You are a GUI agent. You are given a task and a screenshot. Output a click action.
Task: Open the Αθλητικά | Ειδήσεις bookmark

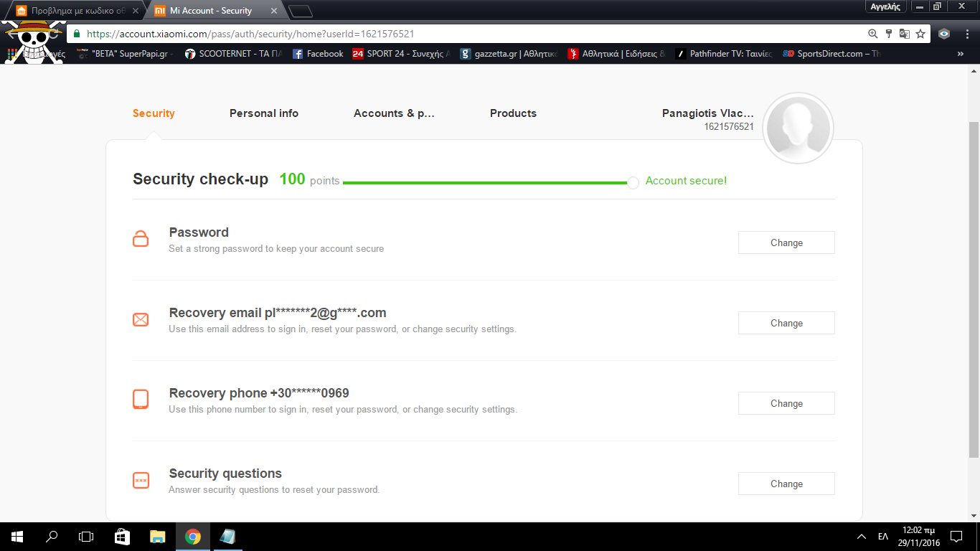(x=616, y=54)
